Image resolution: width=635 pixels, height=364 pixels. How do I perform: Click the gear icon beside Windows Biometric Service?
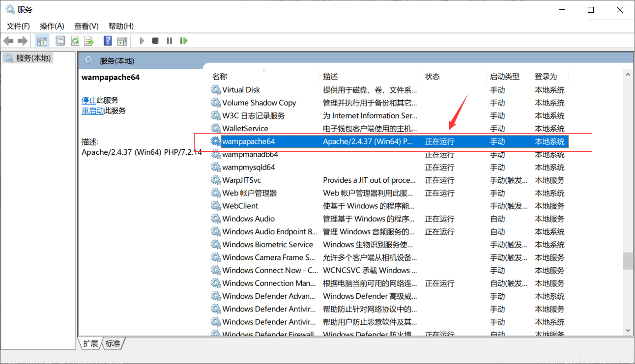click(x=216, y=244)
